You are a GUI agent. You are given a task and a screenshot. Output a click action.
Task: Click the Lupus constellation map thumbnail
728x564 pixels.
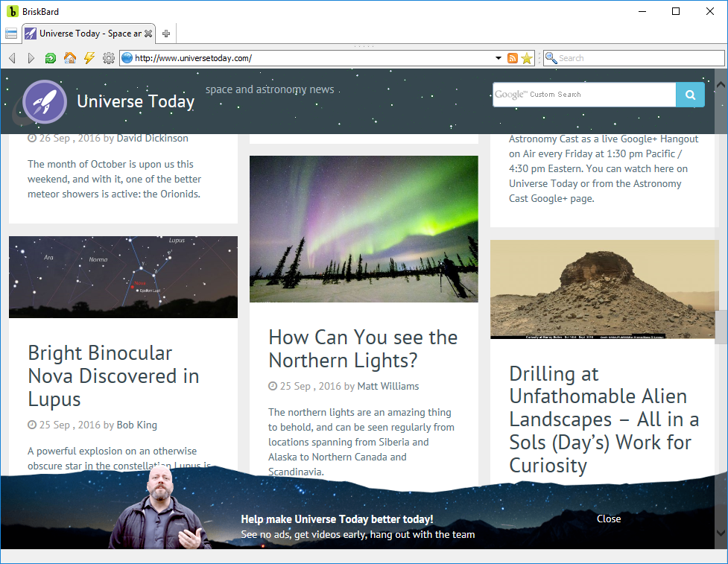coord(123,277)
